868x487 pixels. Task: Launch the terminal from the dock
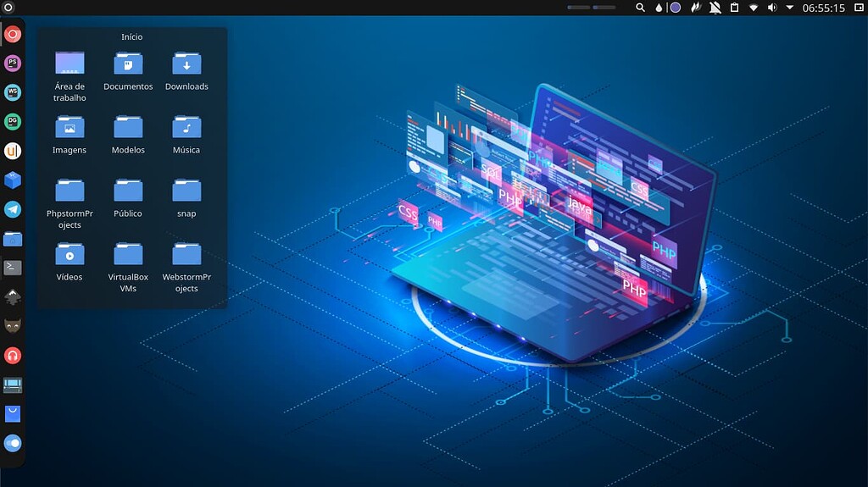pos(13,268)
